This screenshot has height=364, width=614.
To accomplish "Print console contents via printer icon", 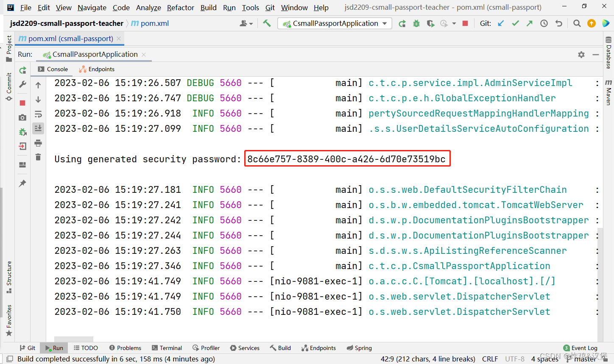I will [x=38, y=143].
